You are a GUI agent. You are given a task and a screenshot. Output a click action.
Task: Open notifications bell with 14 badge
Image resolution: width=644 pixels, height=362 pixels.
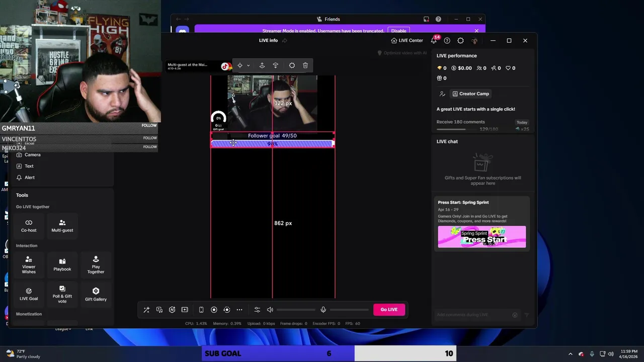click(x=434, y=40)
